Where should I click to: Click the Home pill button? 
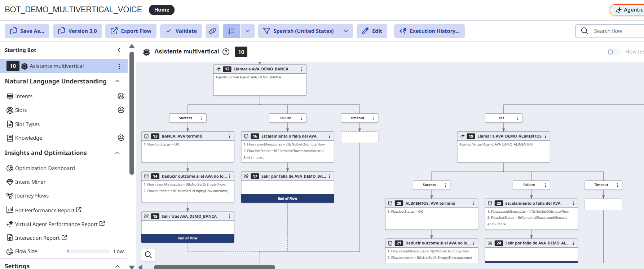point(162,10)
